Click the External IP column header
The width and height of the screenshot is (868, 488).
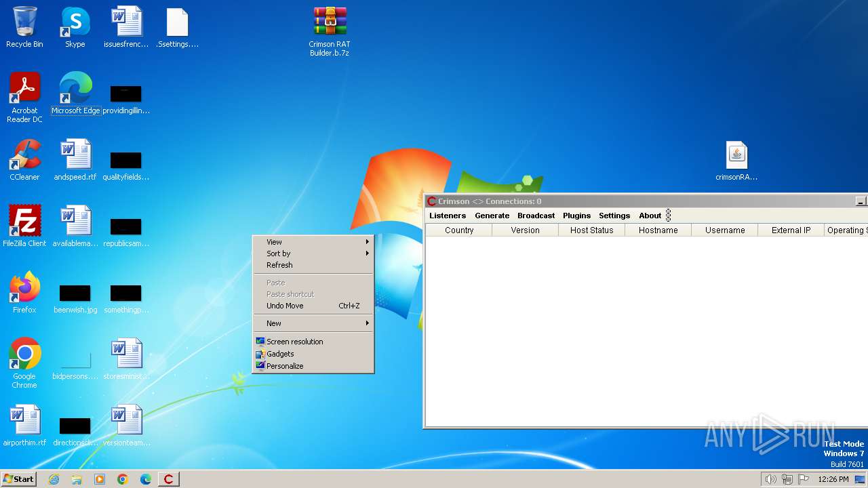point(791,230)
